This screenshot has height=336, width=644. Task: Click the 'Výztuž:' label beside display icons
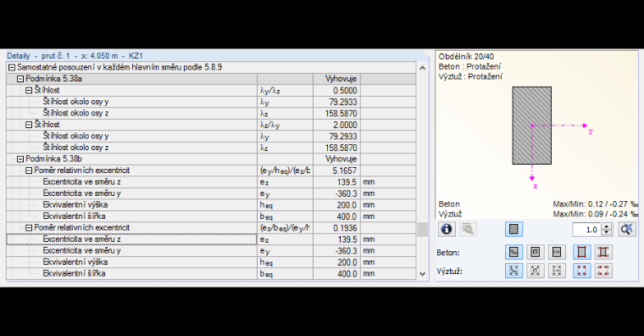(449, 272)
